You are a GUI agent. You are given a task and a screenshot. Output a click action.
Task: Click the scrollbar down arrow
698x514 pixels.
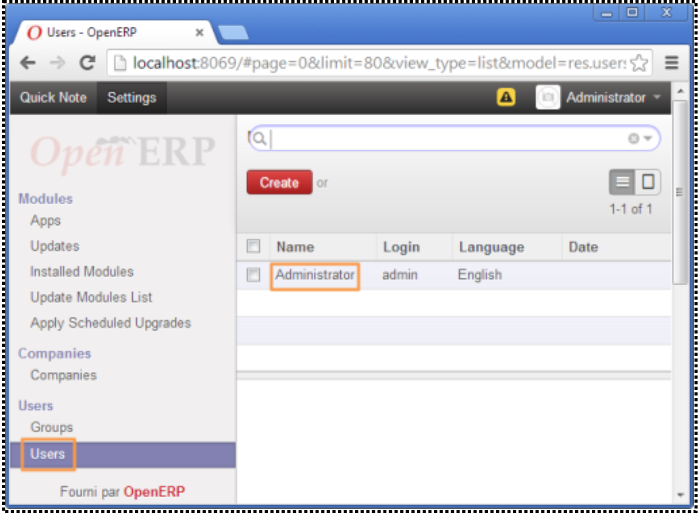[x=680, y=494]
